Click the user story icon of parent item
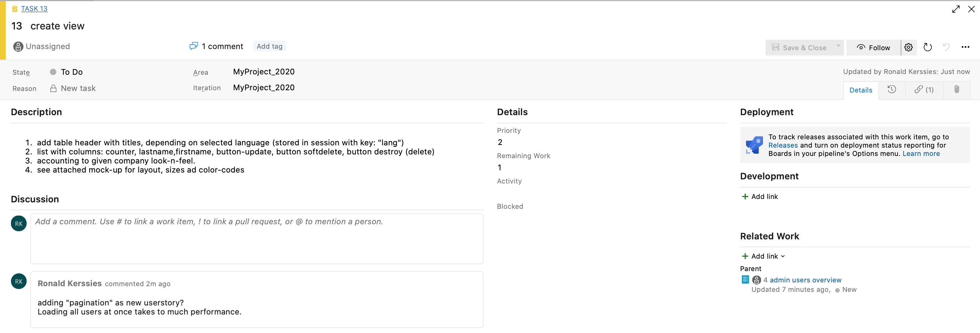This screenshot has width=980, height=333. click(745, 280)
